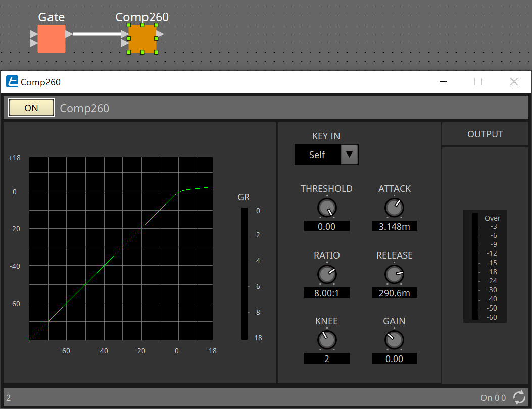
Task: Click the Gate block output port arrow
Action: (69, 34)
